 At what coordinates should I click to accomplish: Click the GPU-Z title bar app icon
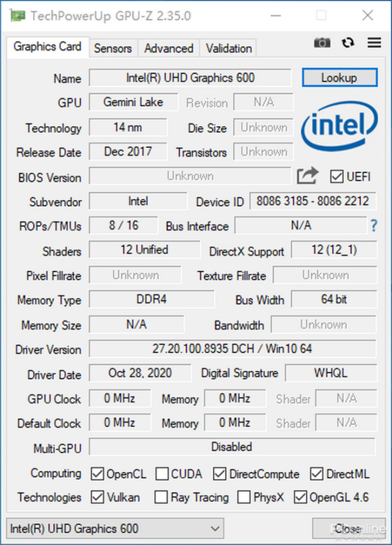click(17, 16)
